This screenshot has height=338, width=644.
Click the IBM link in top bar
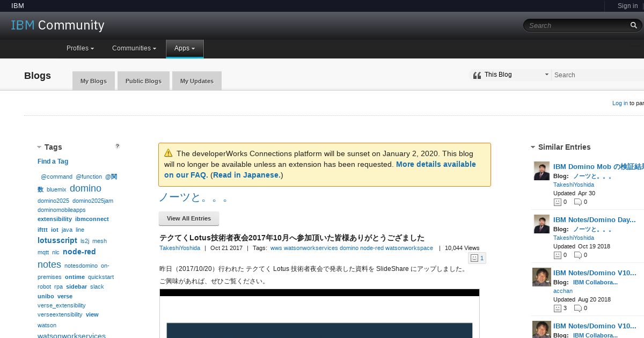(x=18, y=6)
